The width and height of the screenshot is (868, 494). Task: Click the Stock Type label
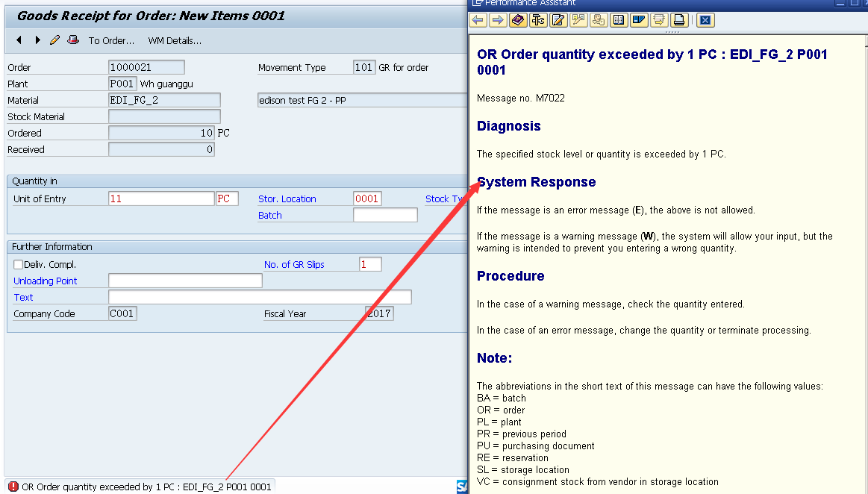(446, 198)
